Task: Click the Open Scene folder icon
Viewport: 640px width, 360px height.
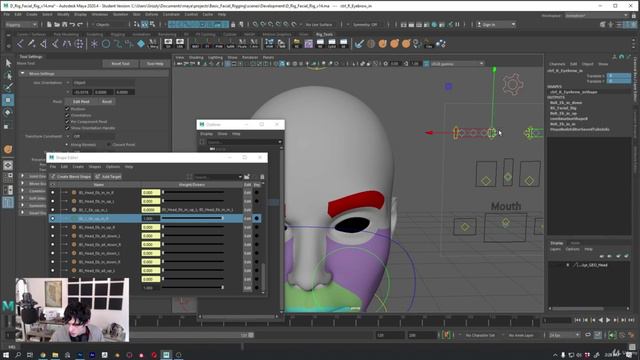Action: 57,24
